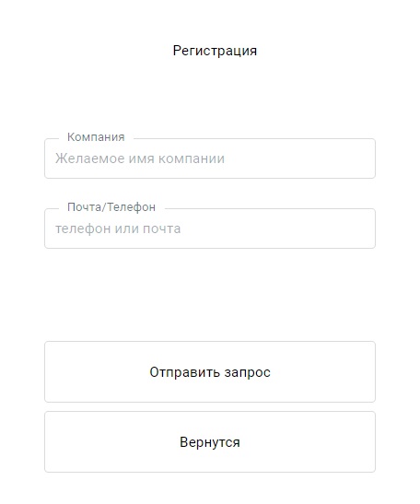Click the Почта/Телефон field label
Viewport: 420px width, 504px height.
111,207
